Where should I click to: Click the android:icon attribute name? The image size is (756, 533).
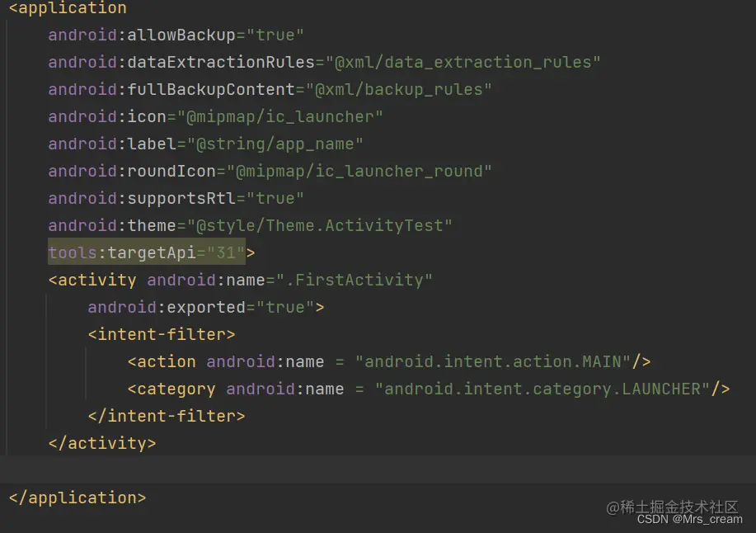pyautogui.click(x=107, y=116)
